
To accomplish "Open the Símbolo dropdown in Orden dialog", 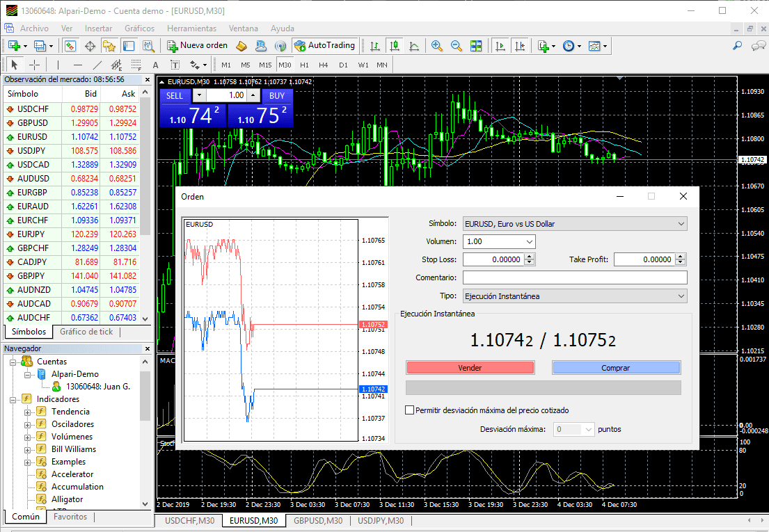I will 574,224.
